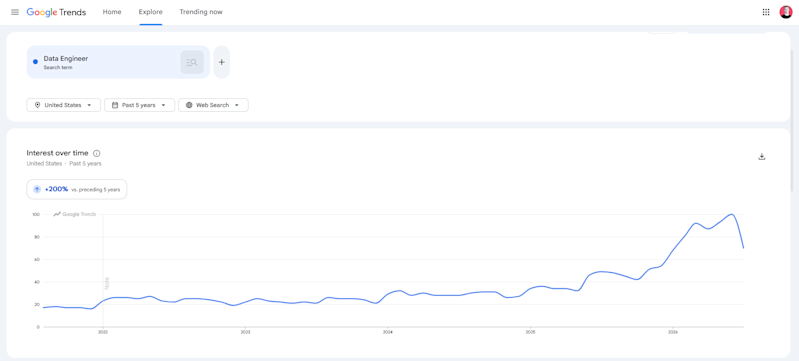Click the search term explore icon

pyautogui.click(x=192, y=62)
